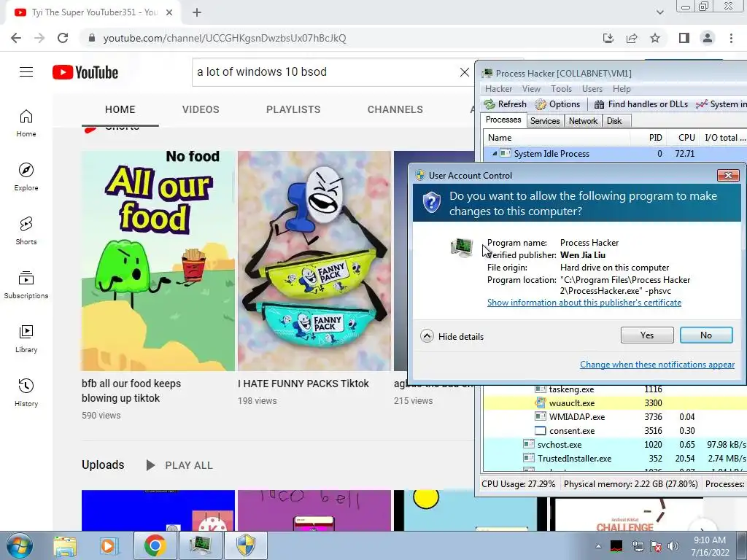Viewport: 747px width, 560px height.
Task: Open View menu in Process Hacker
Action: tap(531, 89)
